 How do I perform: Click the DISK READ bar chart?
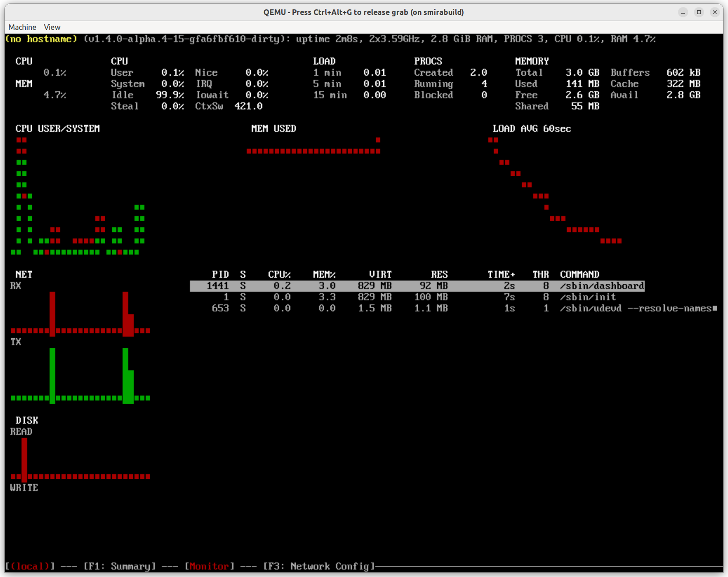pyautogui.click(x=80, y=468)
